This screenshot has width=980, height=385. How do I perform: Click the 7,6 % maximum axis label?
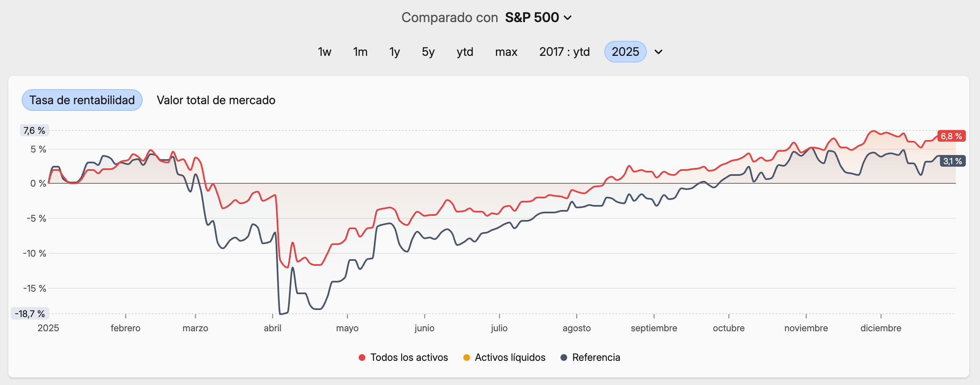pyautogui.click(x=34, y=130)
